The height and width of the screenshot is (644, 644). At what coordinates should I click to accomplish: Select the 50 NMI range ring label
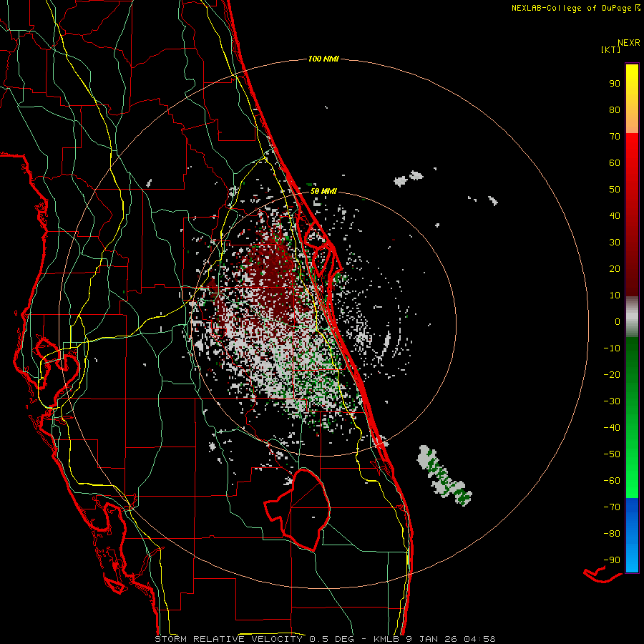click(x=323, y=191)
